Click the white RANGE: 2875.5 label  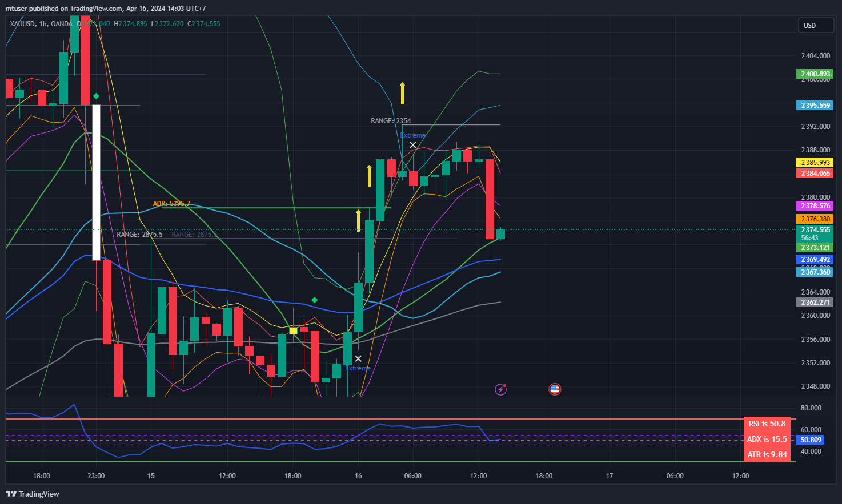pyautogui.click(x=139, y=235)
